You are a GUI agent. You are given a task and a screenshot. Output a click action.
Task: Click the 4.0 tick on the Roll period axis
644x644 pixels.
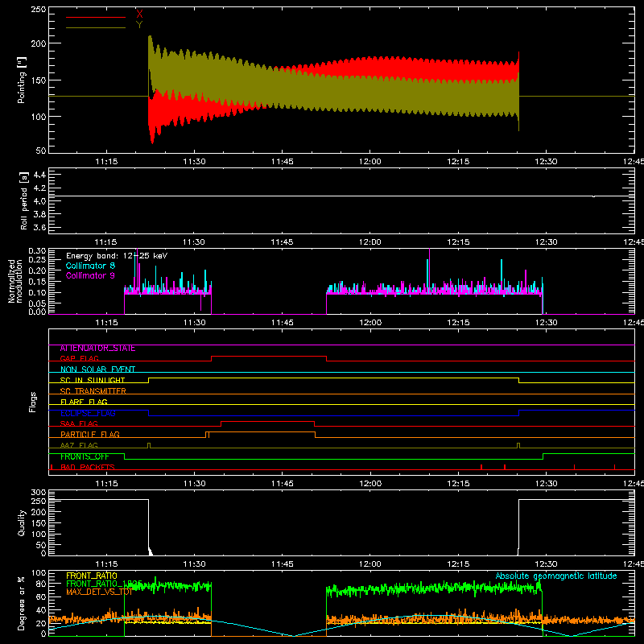tap(39, 201)
